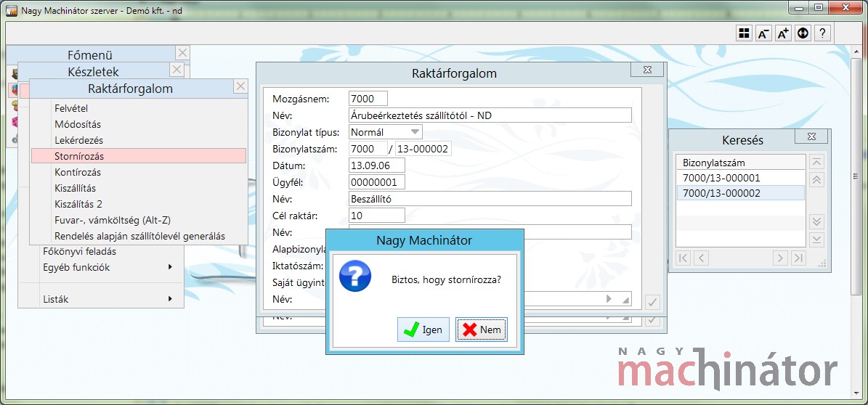
Task: Close the Készletek menu panel
Action: [177, 70]
